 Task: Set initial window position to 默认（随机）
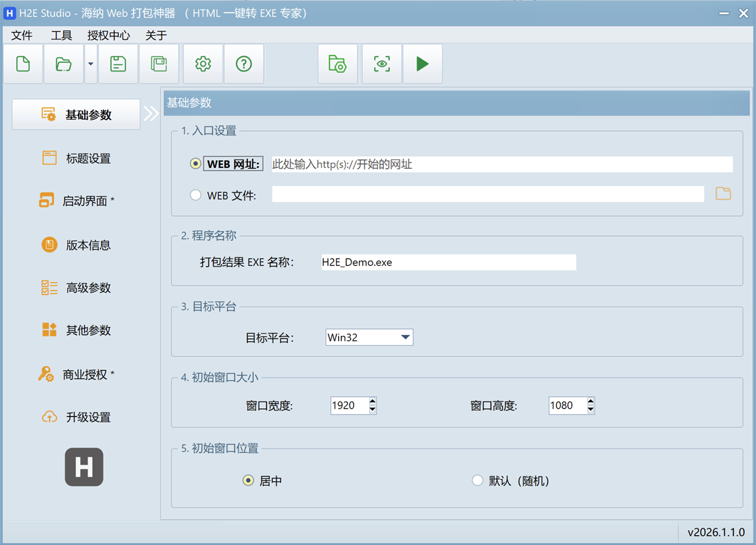pyautogui.click(x=477, y=480)
